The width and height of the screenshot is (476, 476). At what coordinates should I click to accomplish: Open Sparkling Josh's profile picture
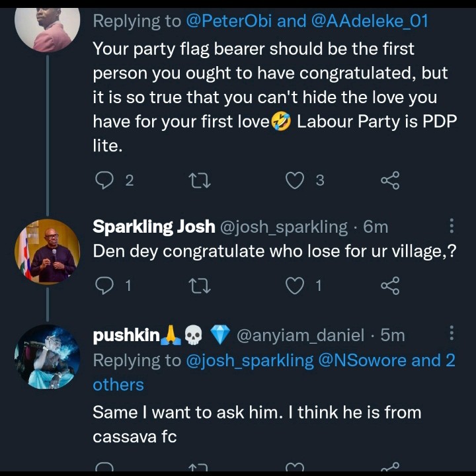coord(47,251)
